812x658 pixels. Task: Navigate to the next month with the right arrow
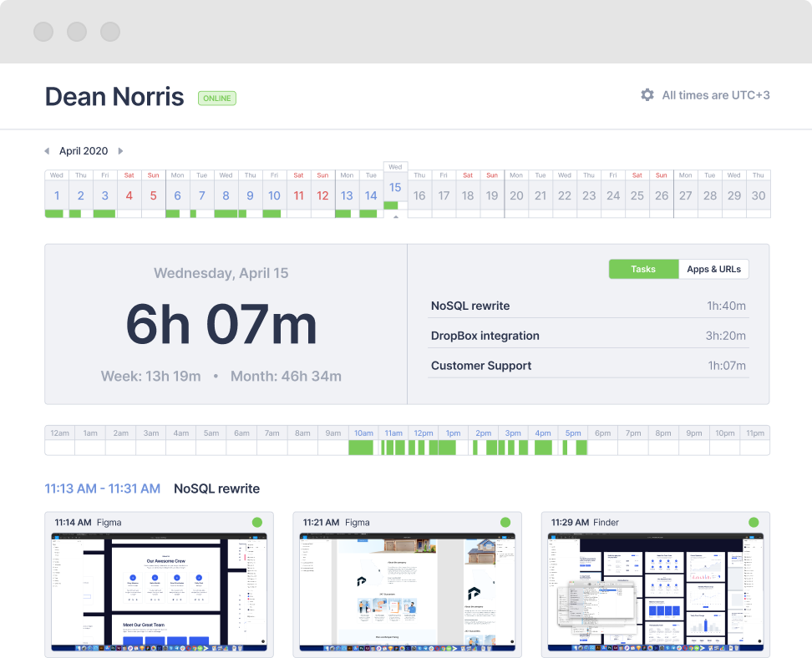click(119, 150)
